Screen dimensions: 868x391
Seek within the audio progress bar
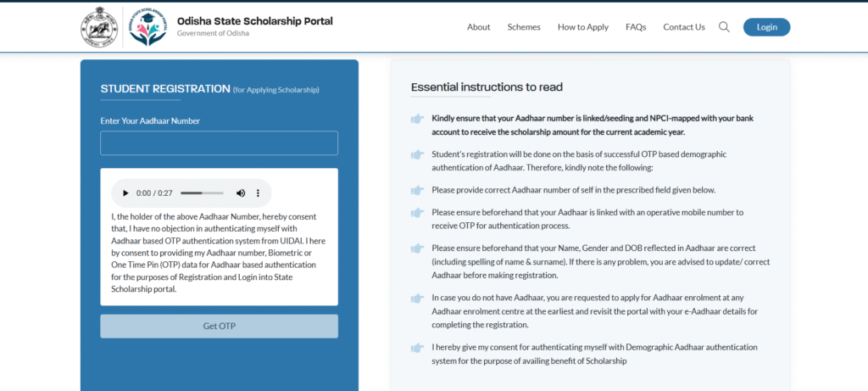point(202,193)
